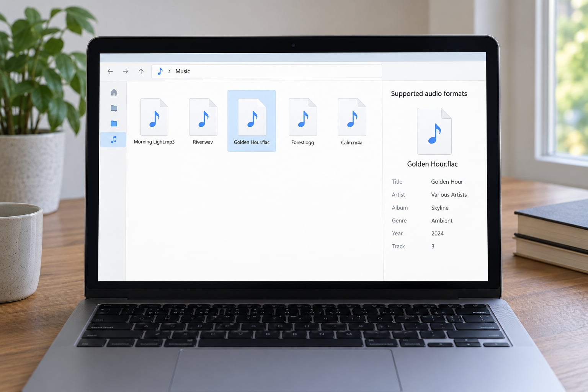
Task: Click the Golden Hour.flac title in details pane
Action: pyautogui.click(x=433, y=164)
